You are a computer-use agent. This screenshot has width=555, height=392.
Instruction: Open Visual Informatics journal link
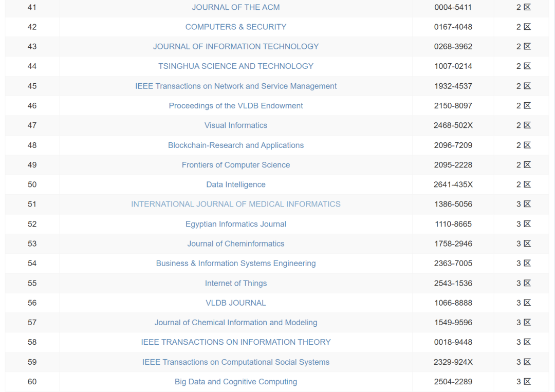pyautogui.click(x=236, y=125)
